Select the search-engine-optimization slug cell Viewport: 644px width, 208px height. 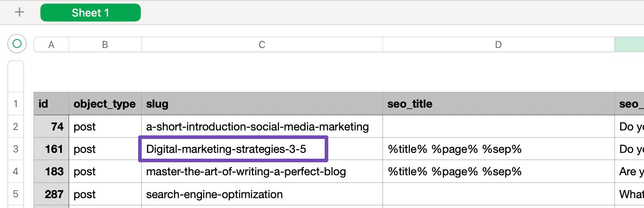[x=262, y=194]
